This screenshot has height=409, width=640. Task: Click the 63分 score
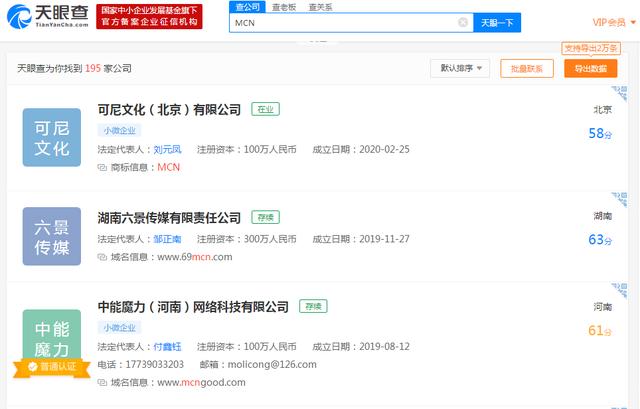tap(600, 240)
